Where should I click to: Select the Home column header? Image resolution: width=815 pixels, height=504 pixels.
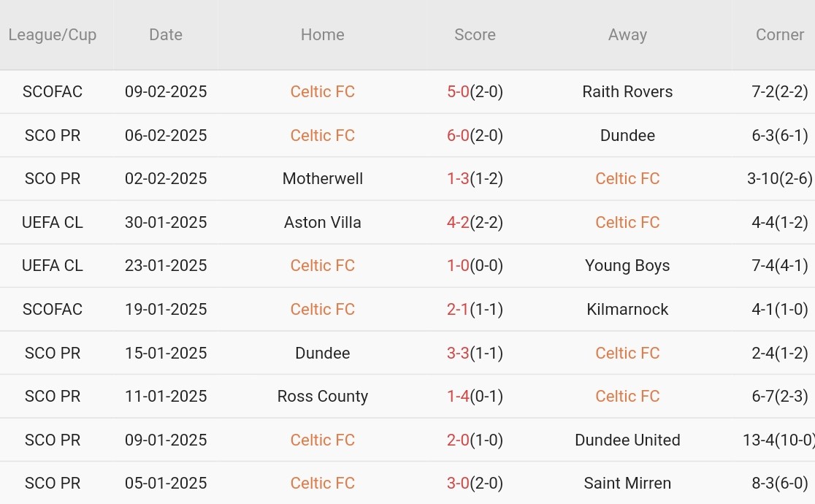[x=322, y=35]
